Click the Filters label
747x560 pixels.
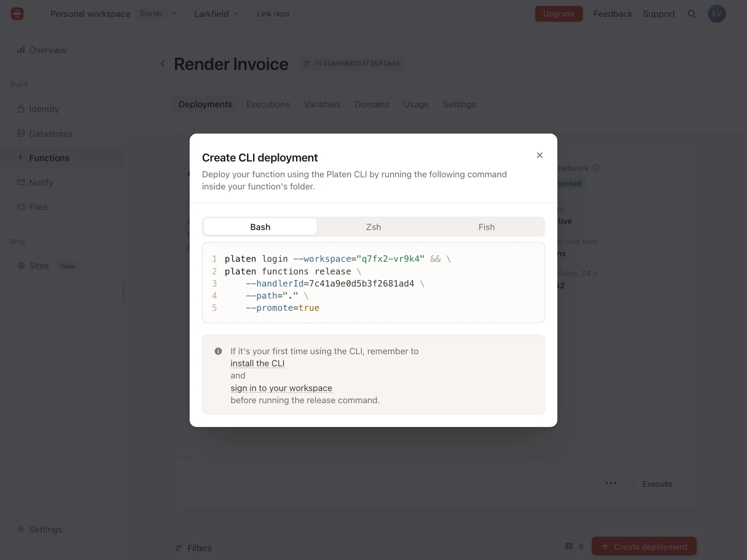click(199, 548)
